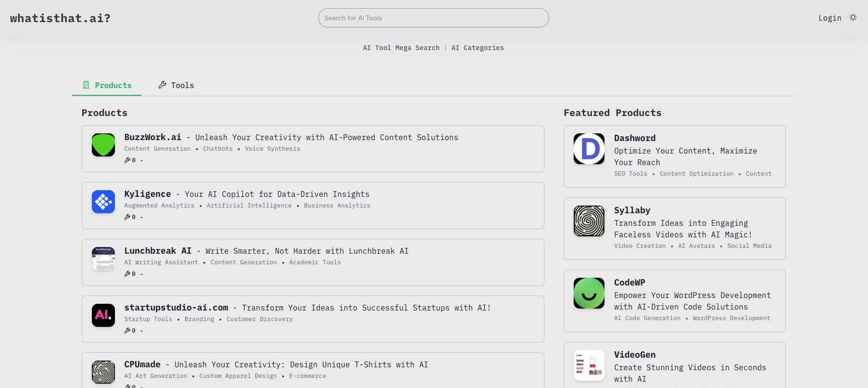Open the Kyligence blue logo icon
Image resolution: width=868 pixels, height=388 pixels.
103,202
